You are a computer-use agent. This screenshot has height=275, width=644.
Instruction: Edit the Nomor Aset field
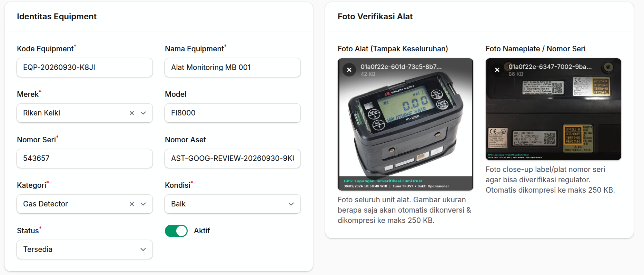point(232,159)
